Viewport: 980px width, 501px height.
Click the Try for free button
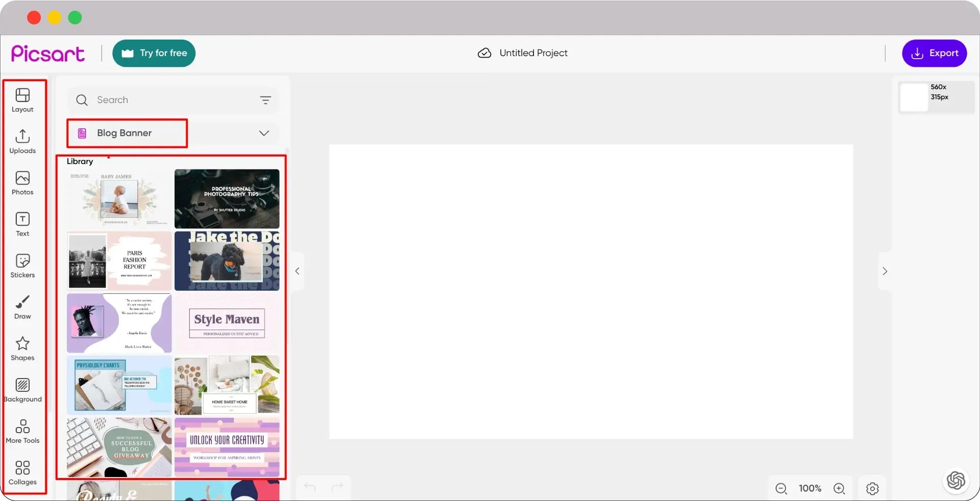[x=154, y=53]
